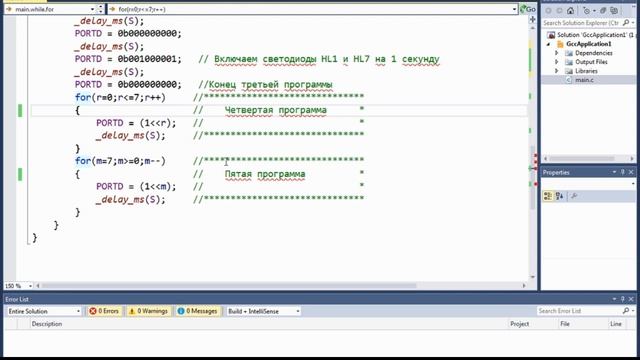Click the comment 'Четвертая программа'
The image size is (640, 360).
(x=276, y=110)
